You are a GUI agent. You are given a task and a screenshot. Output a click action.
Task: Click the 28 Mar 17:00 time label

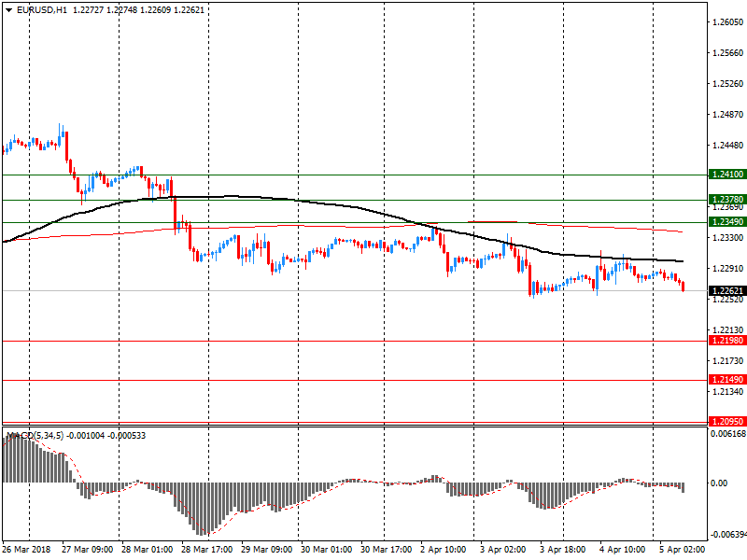(206, 550)
